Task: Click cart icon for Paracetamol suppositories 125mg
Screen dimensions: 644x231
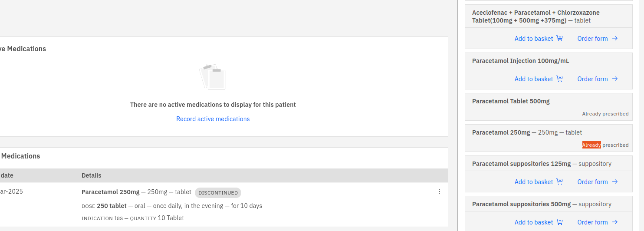Action: (x=559, y=181)
